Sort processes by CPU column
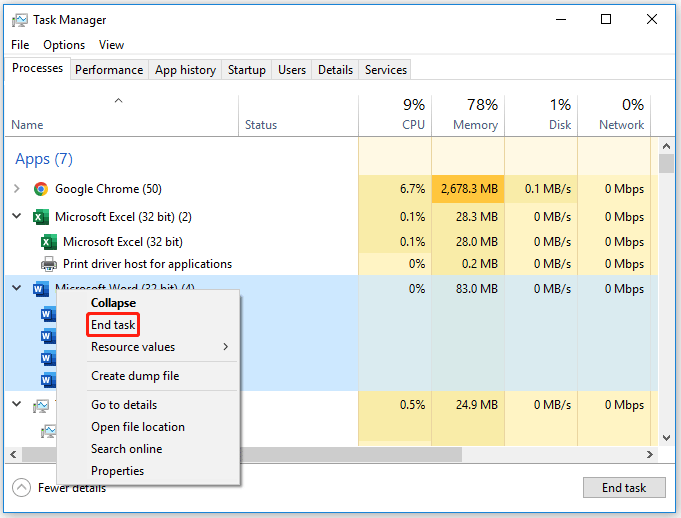 point(395,115)
